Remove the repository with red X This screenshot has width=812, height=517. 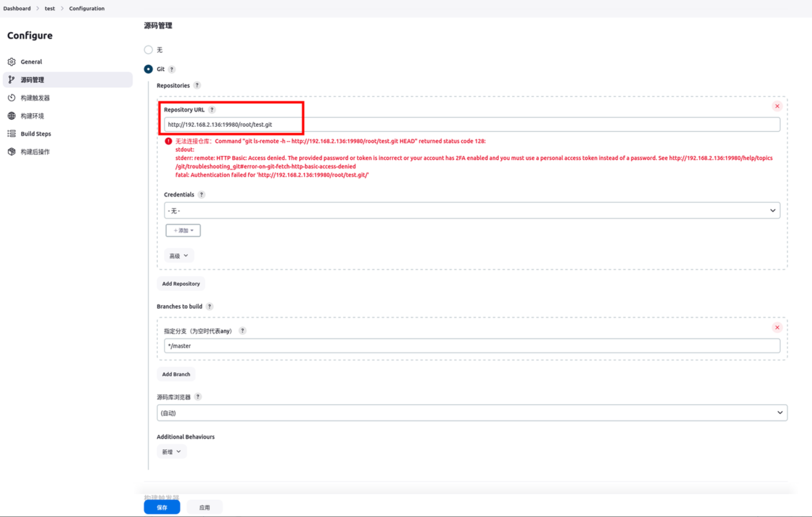coord(777,106)
